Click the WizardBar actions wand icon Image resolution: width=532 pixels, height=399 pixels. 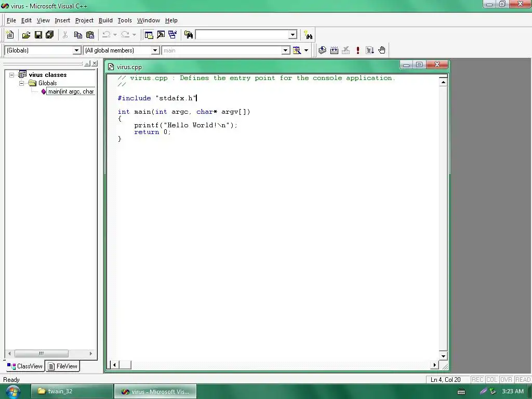point(297,50)
